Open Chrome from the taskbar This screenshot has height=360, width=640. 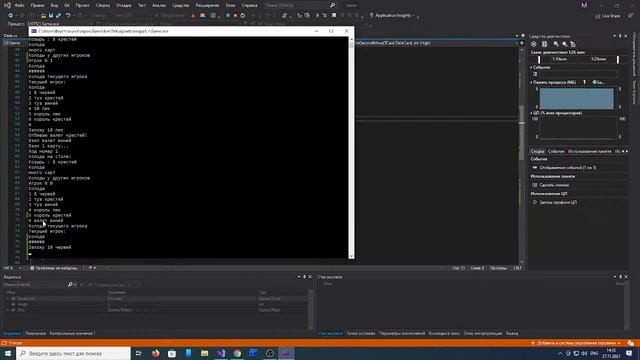(x=237, y=353)
